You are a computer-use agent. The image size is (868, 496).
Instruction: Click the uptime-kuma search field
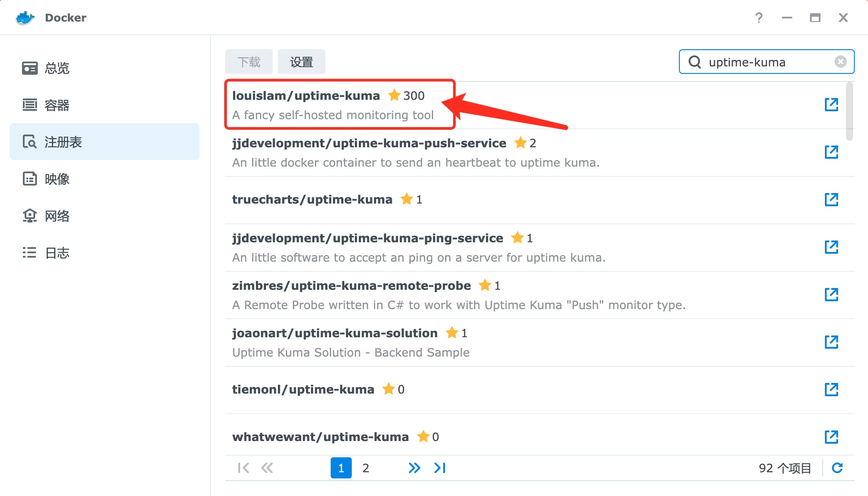click(767, 62)
